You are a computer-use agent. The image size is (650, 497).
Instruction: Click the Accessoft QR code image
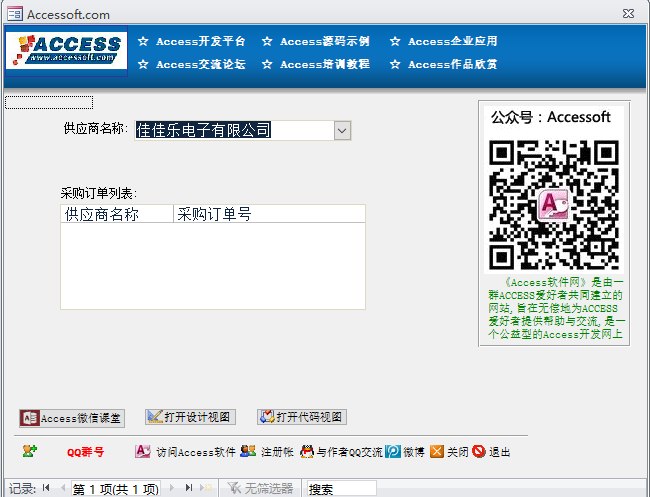click(554, 205)
